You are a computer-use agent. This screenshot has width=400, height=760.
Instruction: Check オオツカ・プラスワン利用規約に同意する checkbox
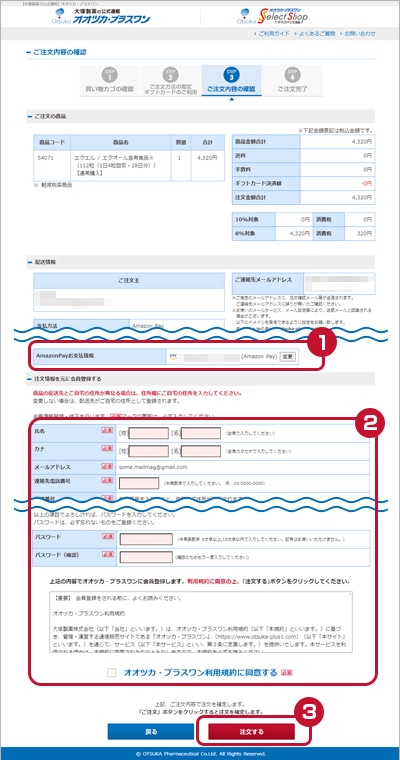point(112,673)
